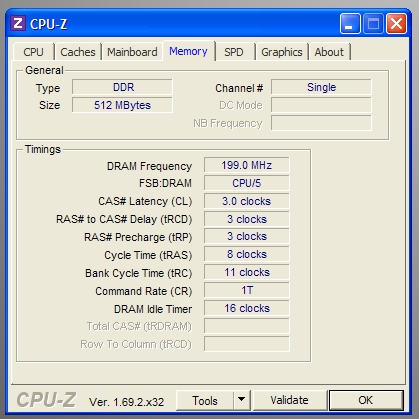Click the CAS# Latency (CL) label
This screenshot has height=419, width=419.
point(145,201)
